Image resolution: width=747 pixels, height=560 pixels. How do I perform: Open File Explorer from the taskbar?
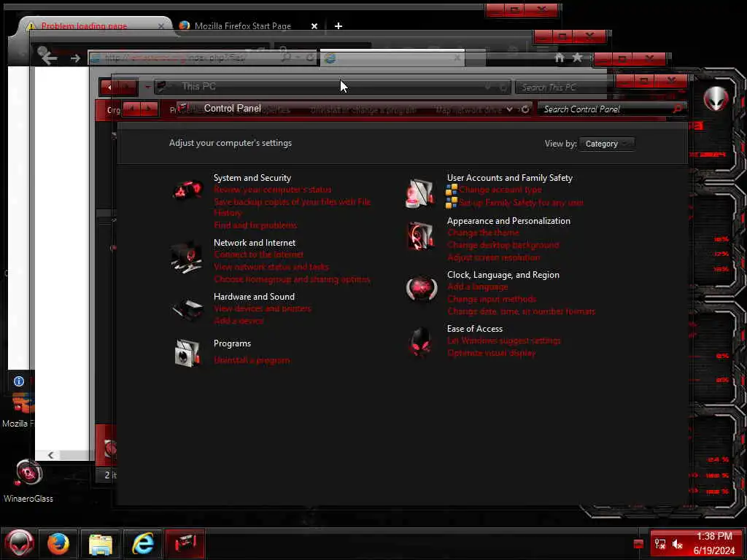pyautogui.click(x=100, y=544)
